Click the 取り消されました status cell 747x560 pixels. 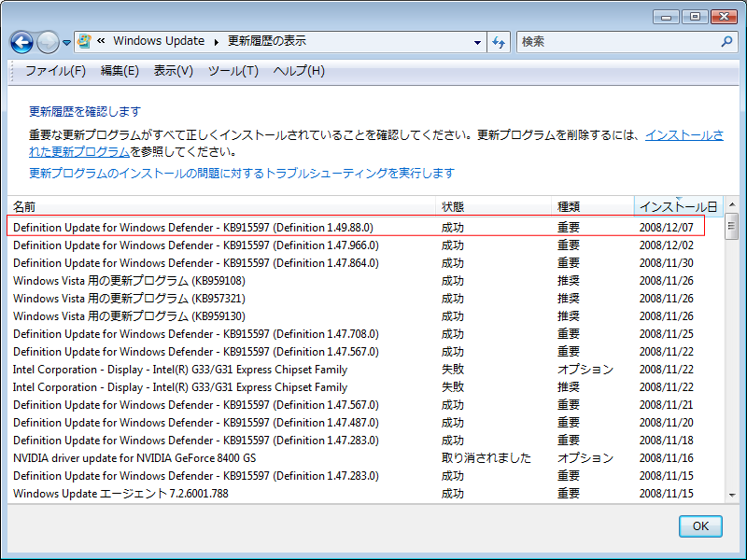[x=486, y=458]
